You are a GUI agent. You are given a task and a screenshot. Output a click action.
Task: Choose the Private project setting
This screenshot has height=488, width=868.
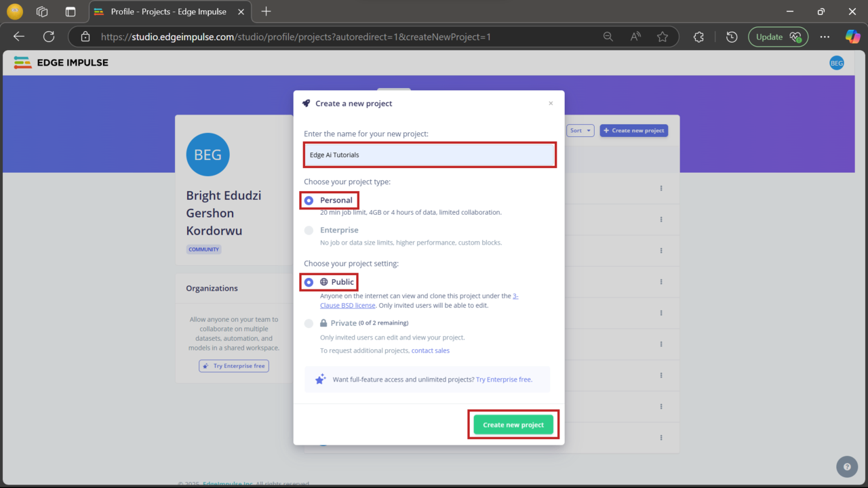309,323
